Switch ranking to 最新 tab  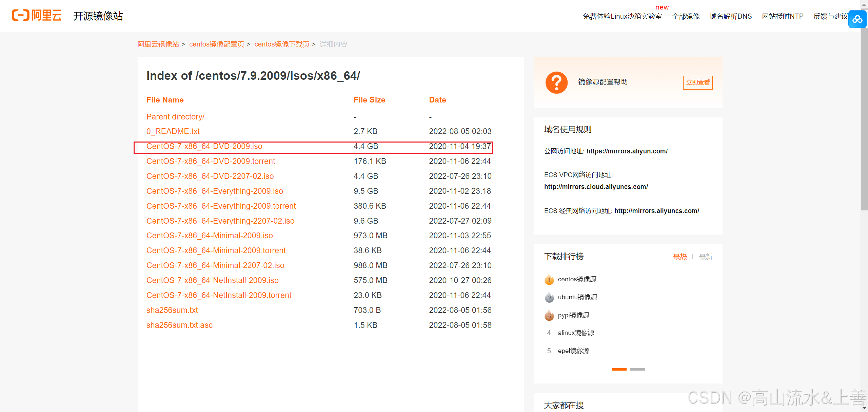[x=706, y=257]
